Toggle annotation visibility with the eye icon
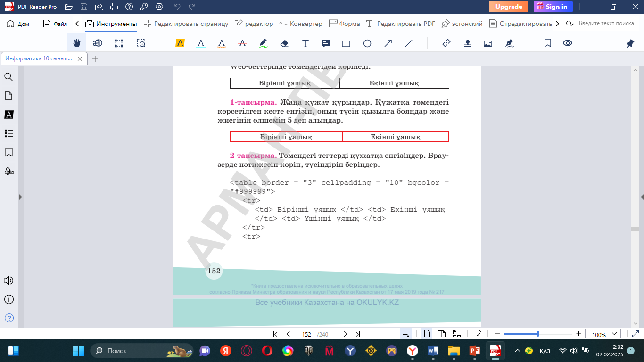The image size is (644, 362). 568,43
